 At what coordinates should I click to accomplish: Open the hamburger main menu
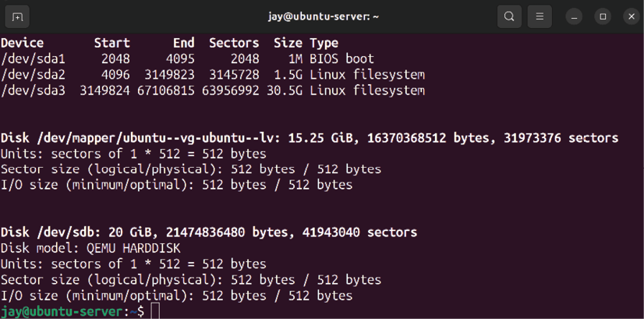[x=540, y=17]
